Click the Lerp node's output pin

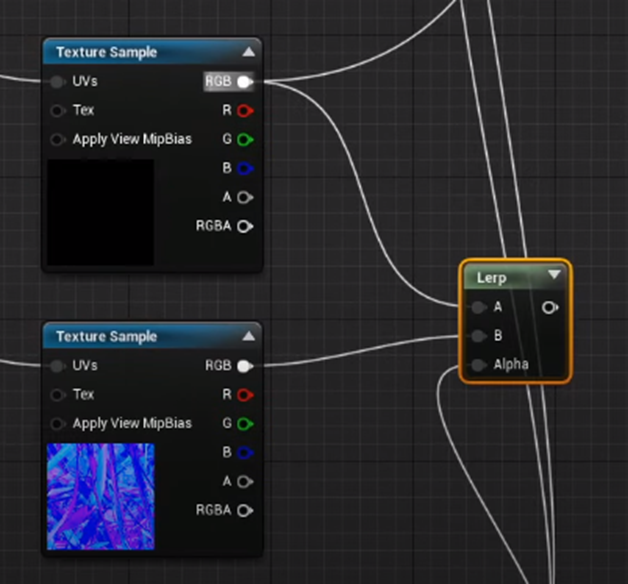pyautogui.click(x=550, y=307)
